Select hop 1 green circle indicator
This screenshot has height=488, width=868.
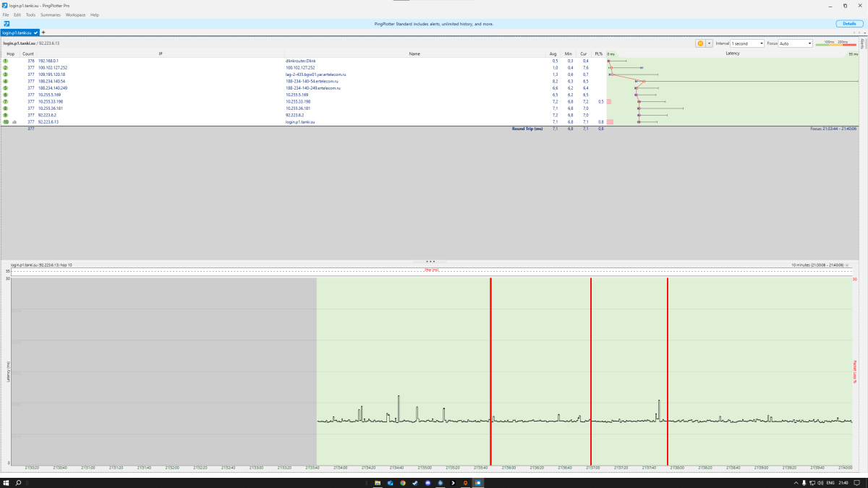[6, 61]
